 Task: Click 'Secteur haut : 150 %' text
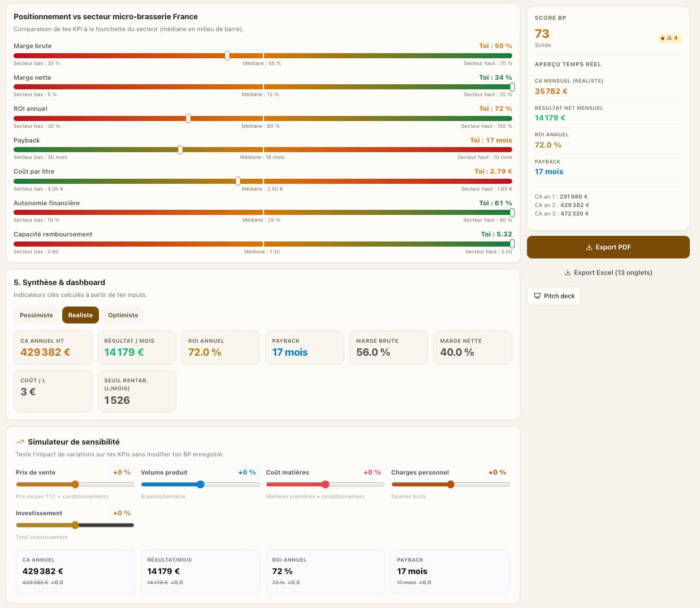tap(486, 126)
